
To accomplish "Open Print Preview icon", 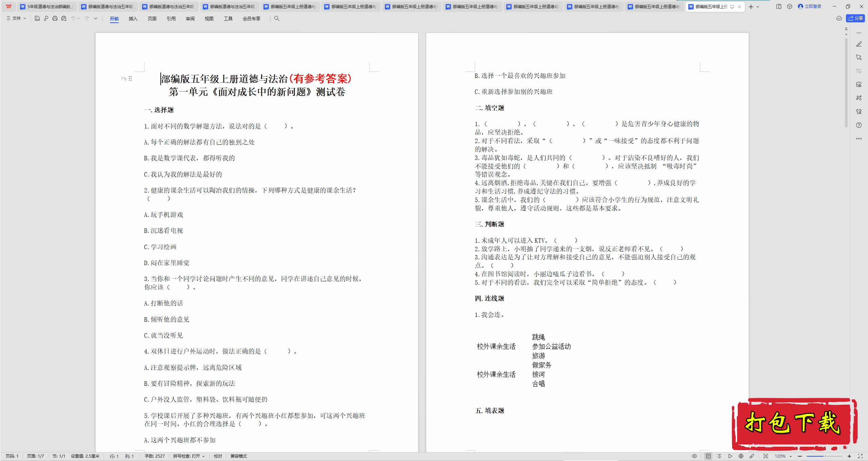I will point(64,19).
